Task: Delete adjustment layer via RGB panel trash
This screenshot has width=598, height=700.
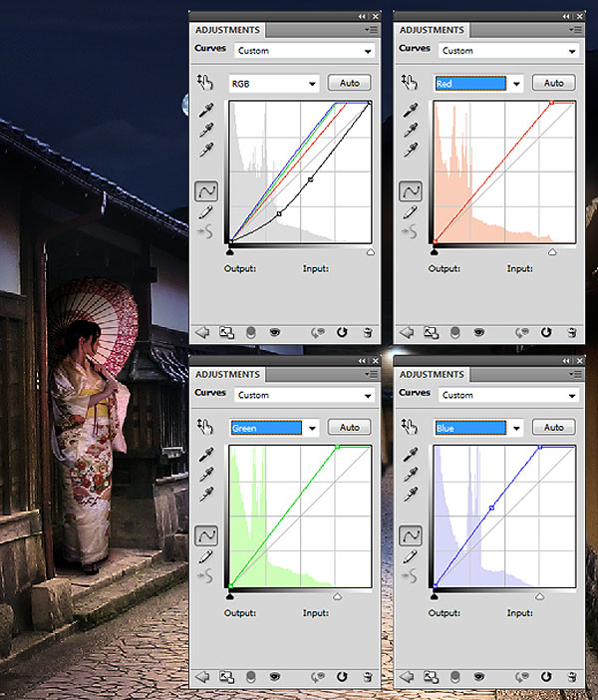Action: click(x=368, y=333)
